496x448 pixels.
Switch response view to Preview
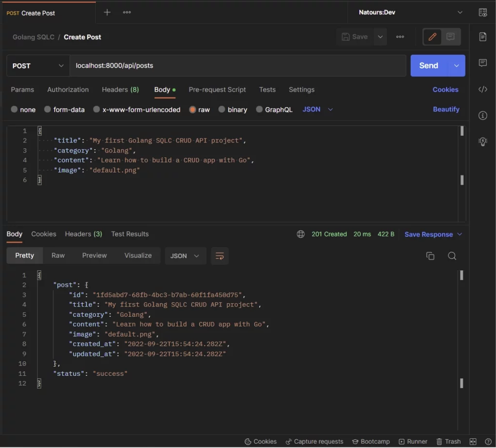coord(94,256)
